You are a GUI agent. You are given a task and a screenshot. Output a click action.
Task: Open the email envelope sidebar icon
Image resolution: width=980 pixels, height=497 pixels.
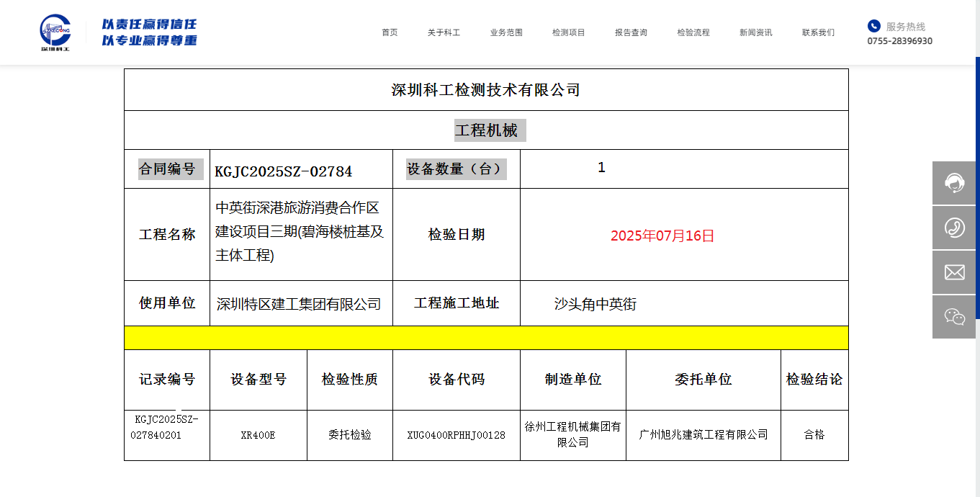[x=954, y=272]
